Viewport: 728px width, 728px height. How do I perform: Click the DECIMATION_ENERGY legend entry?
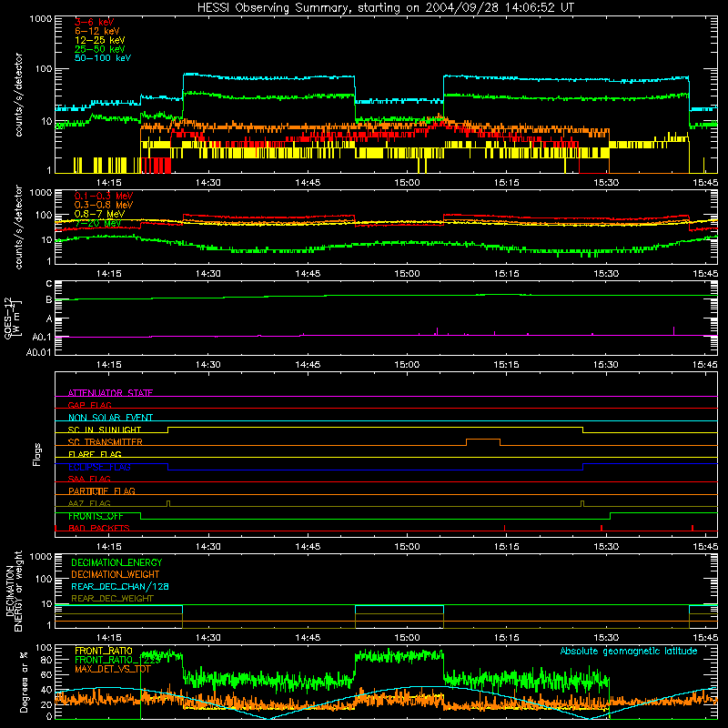(x=116, y=562)
